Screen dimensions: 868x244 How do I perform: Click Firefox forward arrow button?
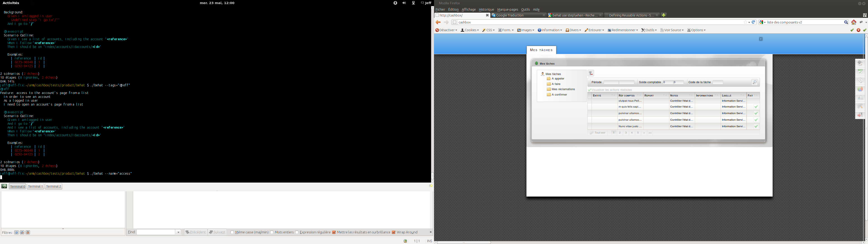(446, 23)
